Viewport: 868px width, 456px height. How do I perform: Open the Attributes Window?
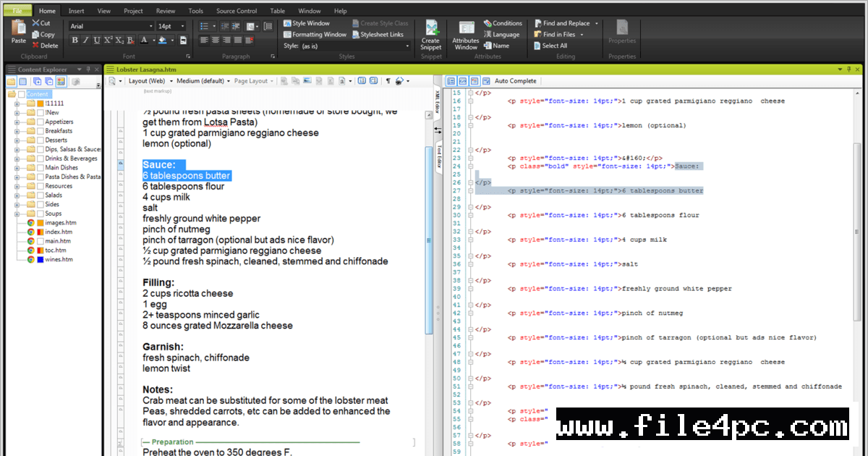coord(466,35)
